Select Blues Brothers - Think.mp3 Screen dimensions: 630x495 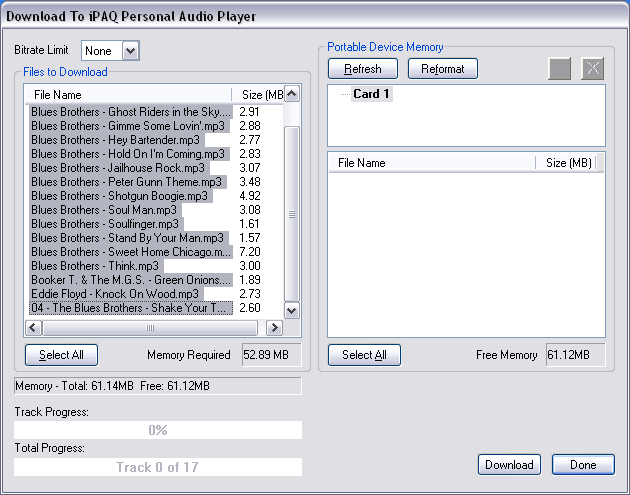point(96,266)
